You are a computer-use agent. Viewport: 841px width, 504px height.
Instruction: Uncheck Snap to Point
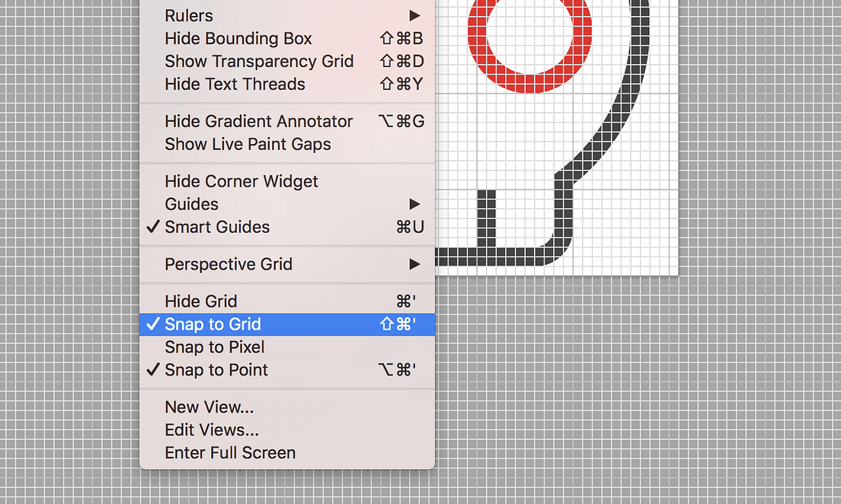coord(287,370)
